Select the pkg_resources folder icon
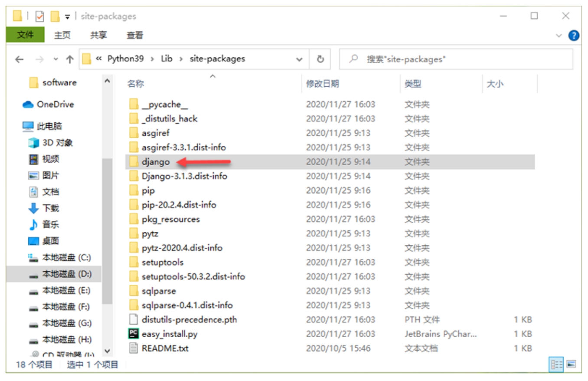This screenshot has height=381, width=588. (134, 219)
